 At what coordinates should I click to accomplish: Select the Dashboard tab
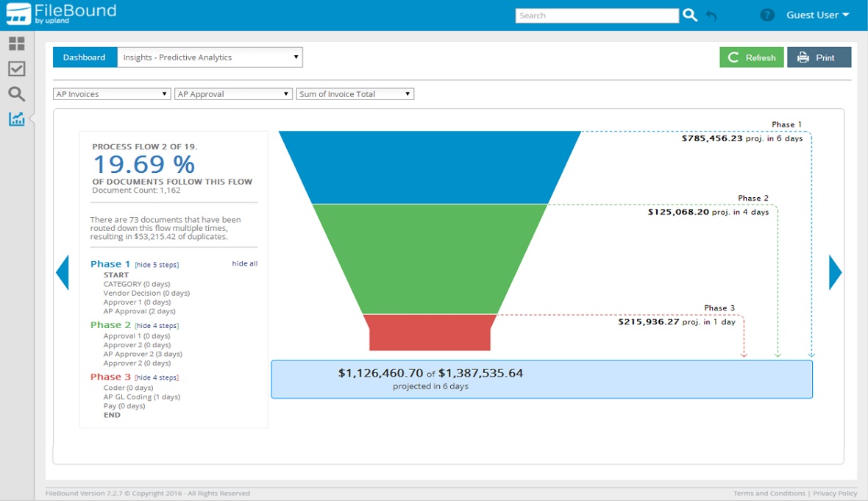point(85,57)
